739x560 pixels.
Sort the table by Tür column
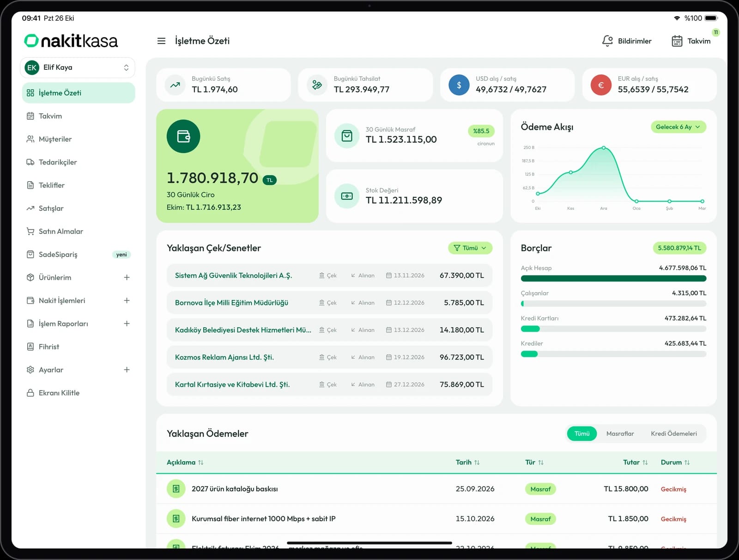pyautogui.click(x=534, y=463)
